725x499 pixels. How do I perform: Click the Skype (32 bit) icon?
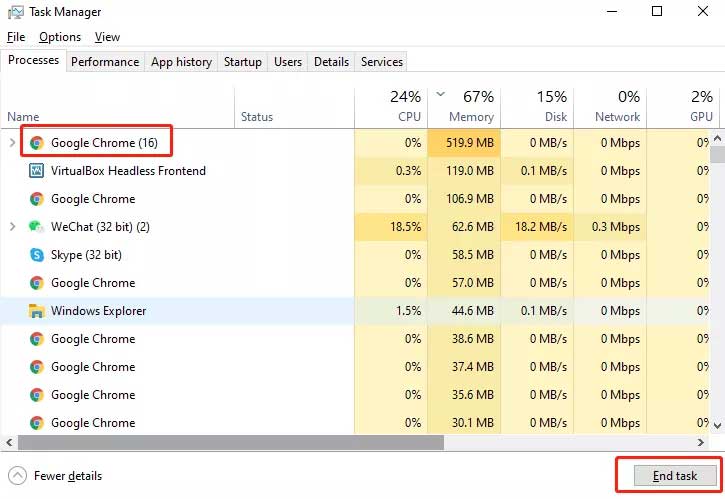[37, 255]
